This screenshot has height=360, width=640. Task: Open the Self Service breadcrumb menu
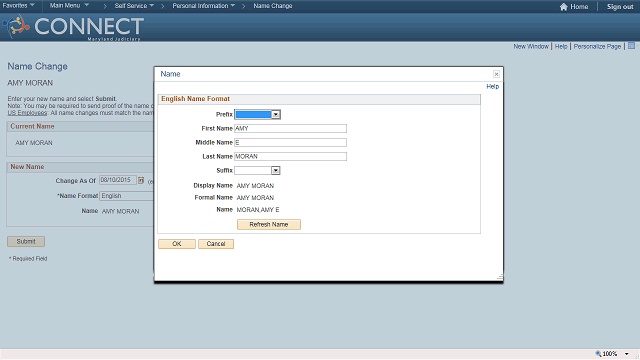134,6
